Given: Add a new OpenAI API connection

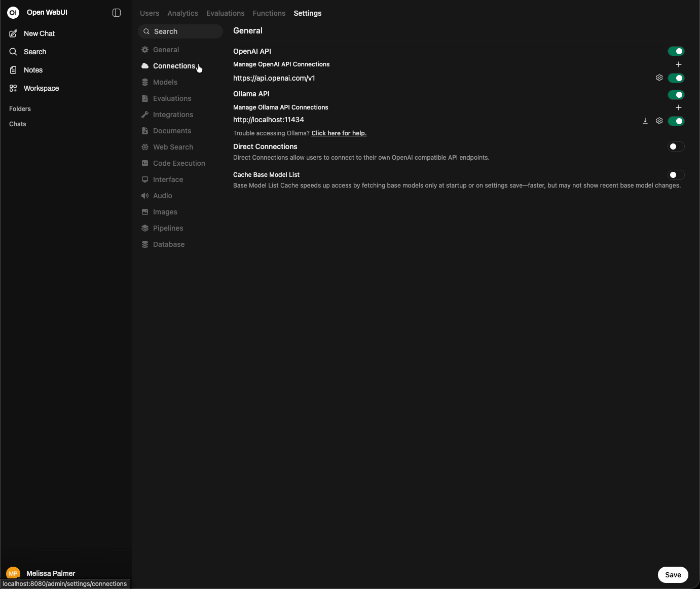Looking at the screenshot, I should tap(679, 64).
